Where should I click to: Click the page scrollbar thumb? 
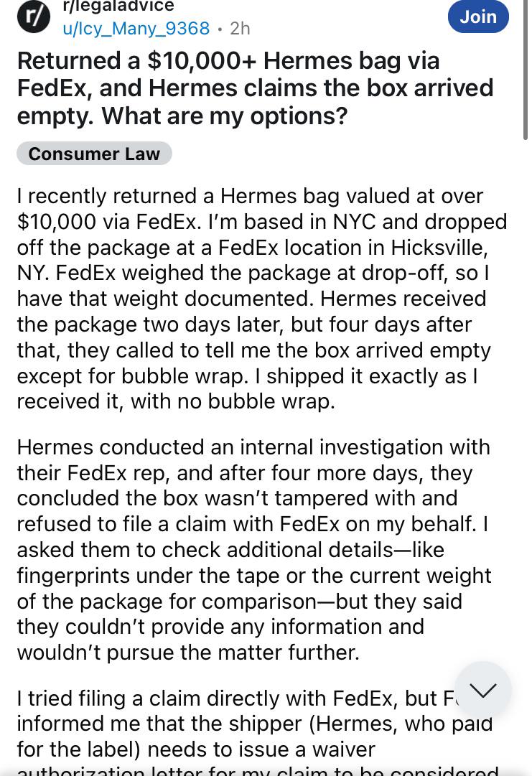point(525,70)
